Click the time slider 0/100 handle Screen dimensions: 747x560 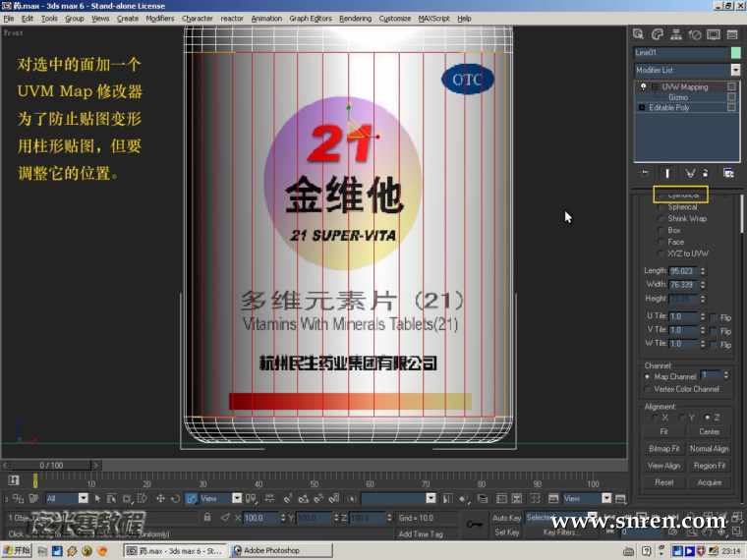tap(51, 466)
